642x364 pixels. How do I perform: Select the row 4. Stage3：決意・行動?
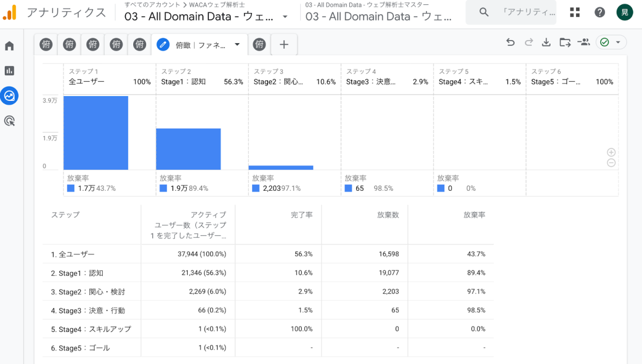[268, 311]
